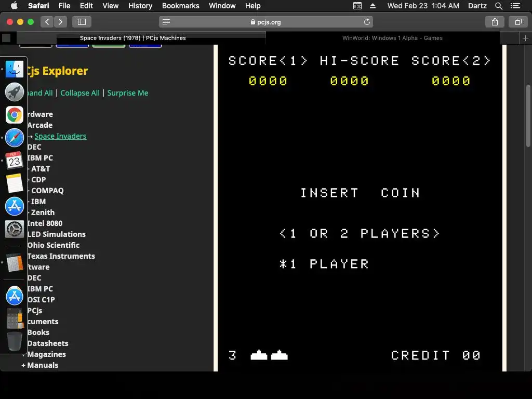Click the Share button in Safari toolbar
The height and width of the screenshot is (399, 532).
tap(495, 22)
